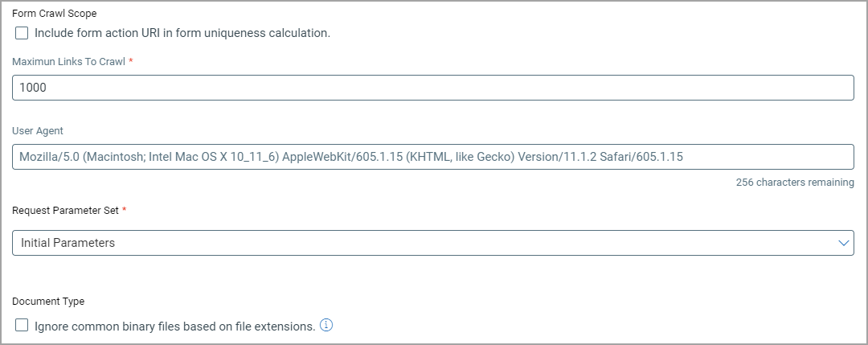Enable Include form action URI checkbox
Screen dimensions: 868x345
pos(22,33)
